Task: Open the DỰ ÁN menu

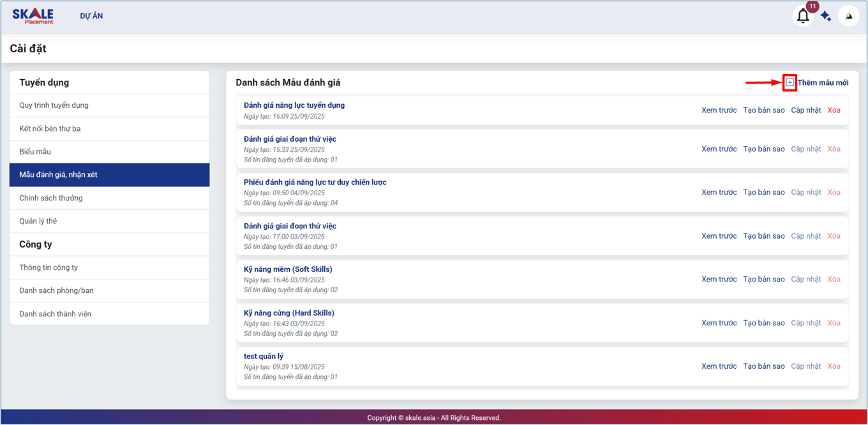Action: click(91, 16)
